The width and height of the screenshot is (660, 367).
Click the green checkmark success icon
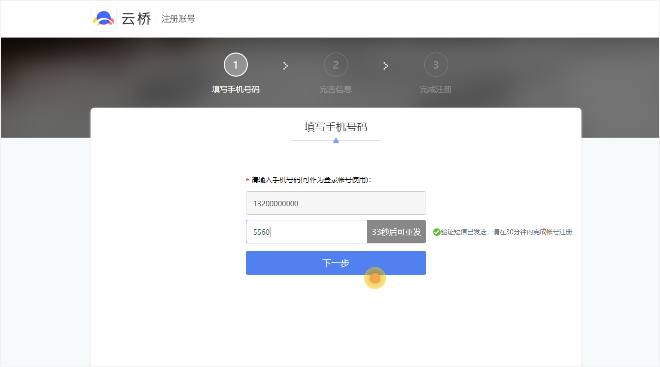point(436,232)
